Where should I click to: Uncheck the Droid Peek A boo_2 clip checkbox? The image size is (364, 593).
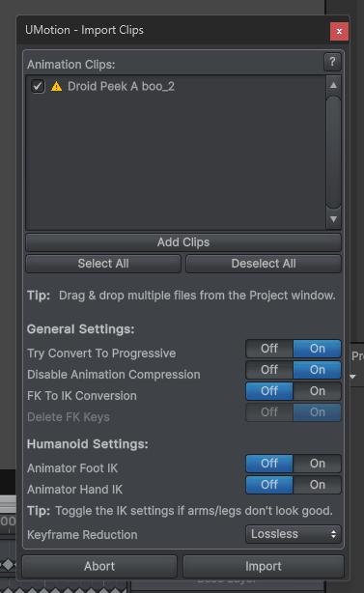point(38,87)
